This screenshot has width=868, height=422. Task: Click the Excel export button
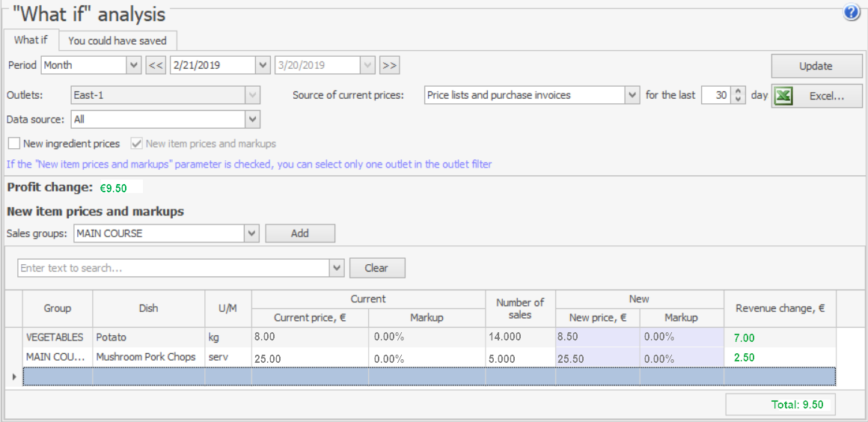[x=816, y=96]
